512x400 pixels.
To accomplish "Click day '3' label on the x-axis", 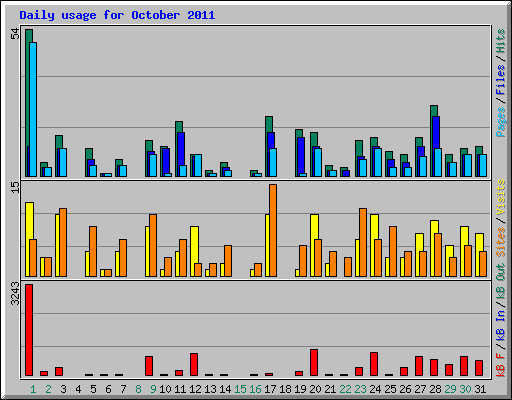I will [x=63, y=389].
